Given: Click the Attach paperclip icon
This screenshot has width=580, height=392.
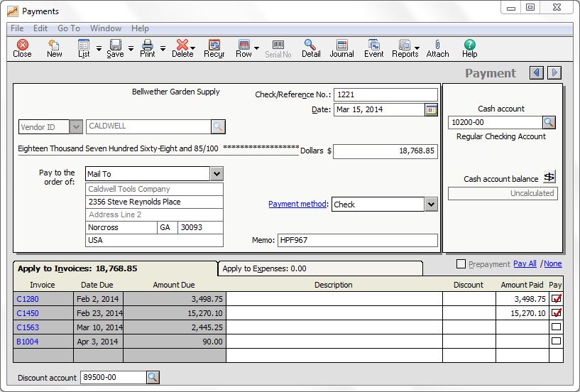Looking at the screenshot, I should click(x=437, y=48).
